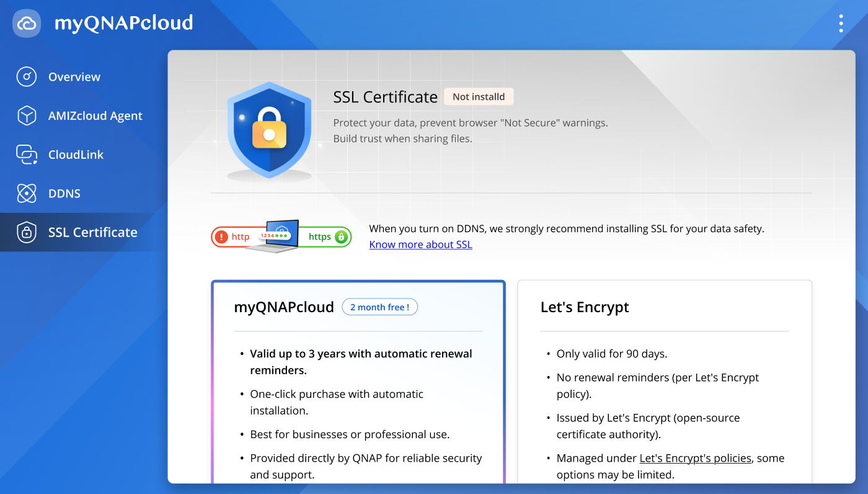Click the myQNAPcloud header title text
Viewport: 868px width, 494px height.
tap(124, 24)
